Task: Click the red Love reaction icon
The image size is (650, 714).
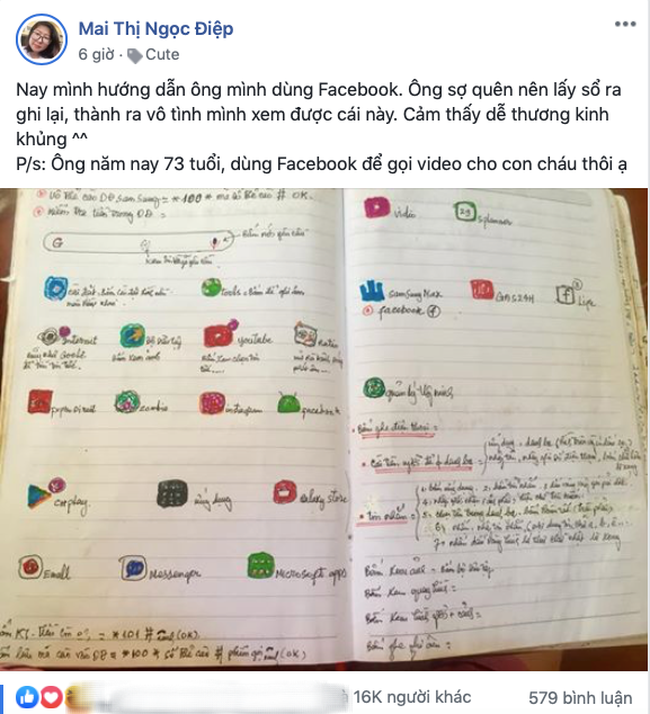Action: (x=51, y=697)
